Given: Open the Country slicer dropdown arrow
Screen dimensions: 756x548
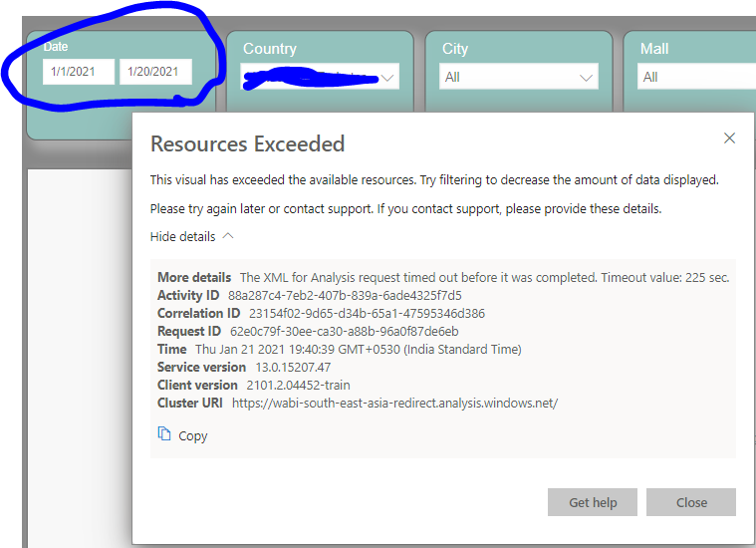Looking at the screenshot, I should coord(387,78).
